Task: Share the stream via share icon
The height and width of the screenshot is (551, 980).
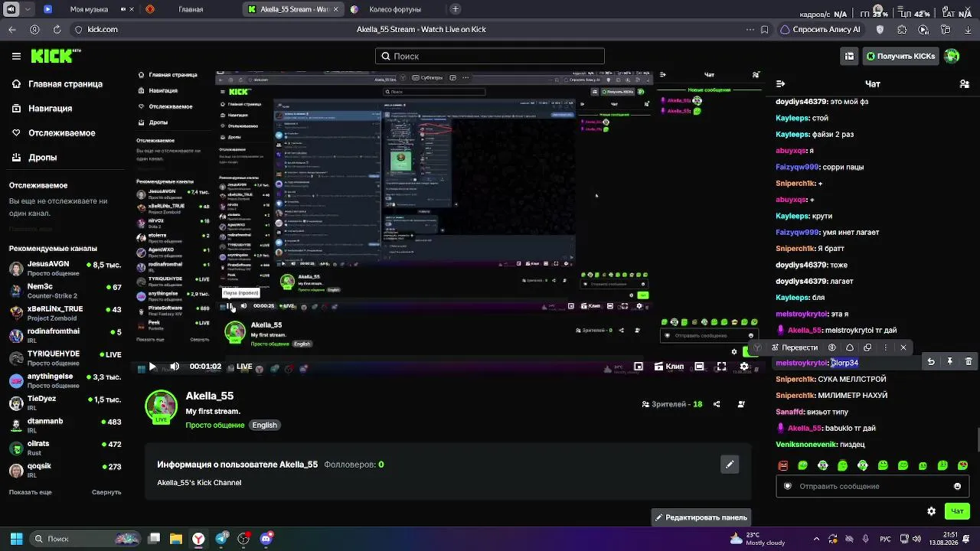Action: point(717,404)
